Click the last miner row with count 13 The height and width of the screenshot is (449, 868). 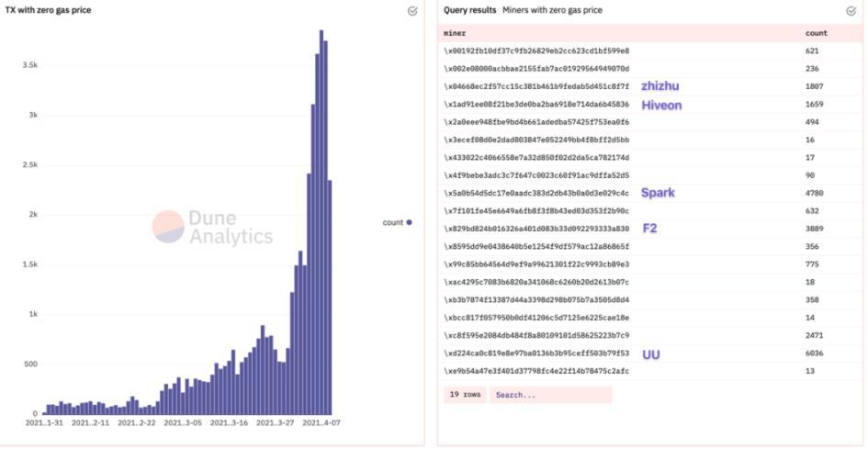click(x=536, y=371)
